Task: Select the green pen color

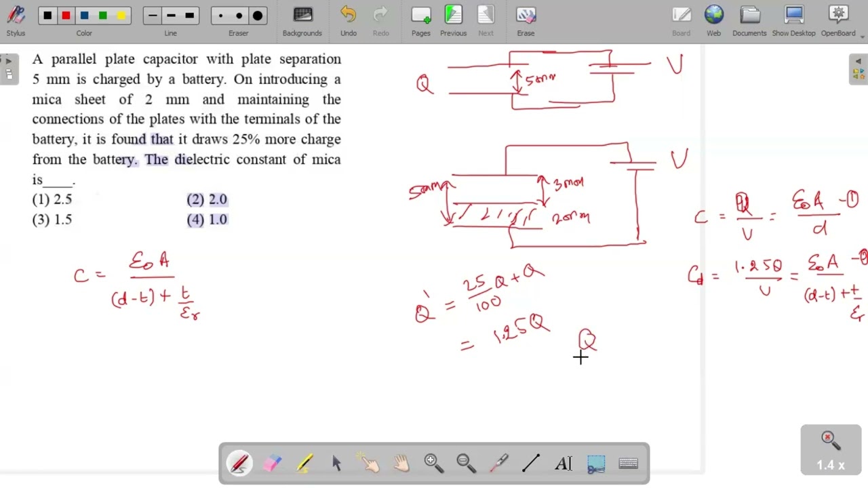Action: [102, 16]
